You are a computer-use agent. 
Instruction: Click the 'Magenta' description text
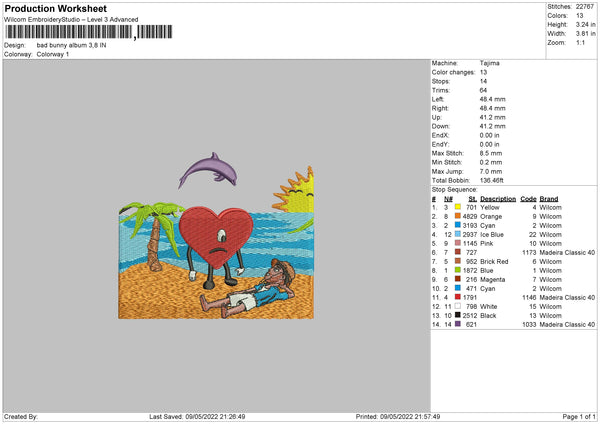click(492, 279)
